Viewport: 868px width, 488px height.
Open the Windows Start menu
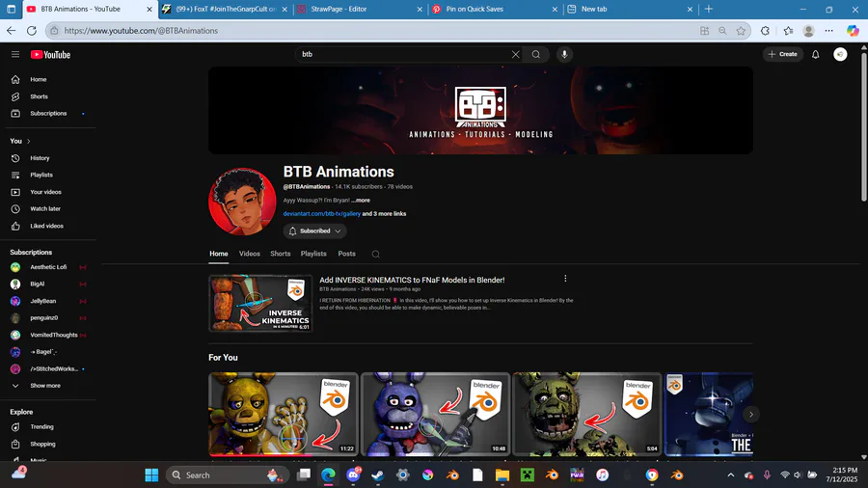[151, 474]
